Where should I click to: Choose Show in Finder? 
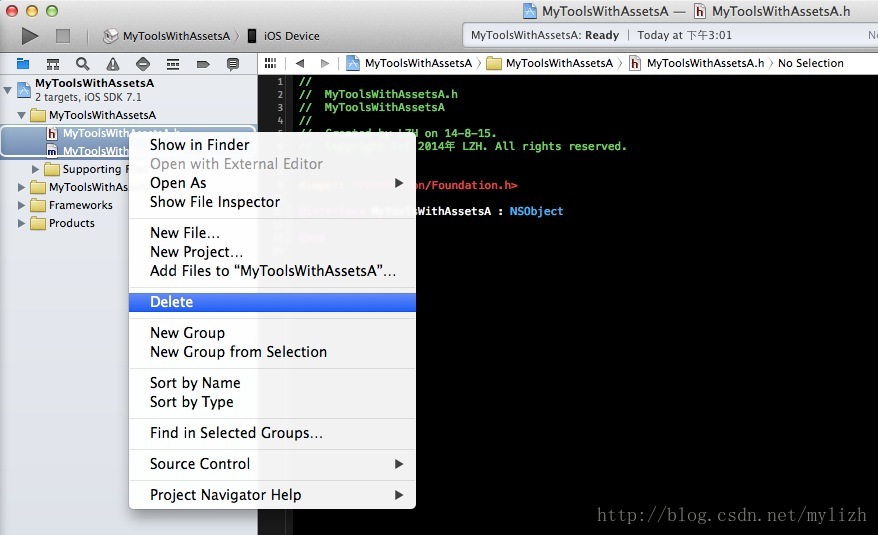272,145
